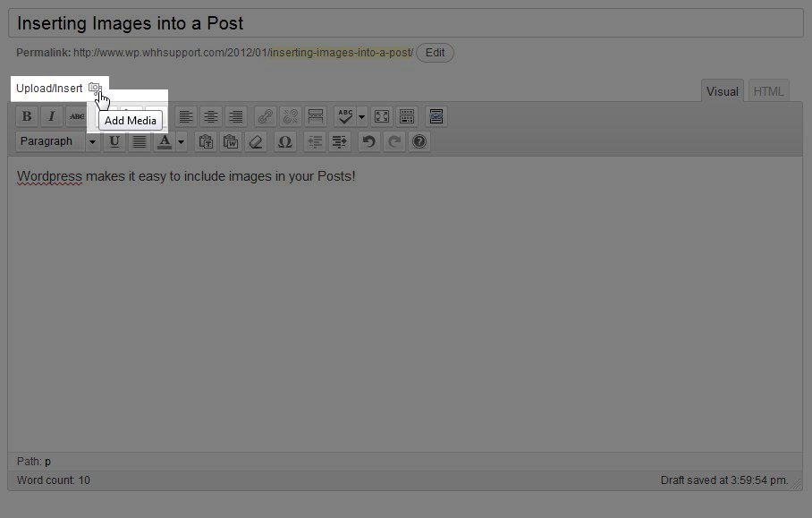
Task: Switch to the HTML editor tab
Action: tap(768, 91)
